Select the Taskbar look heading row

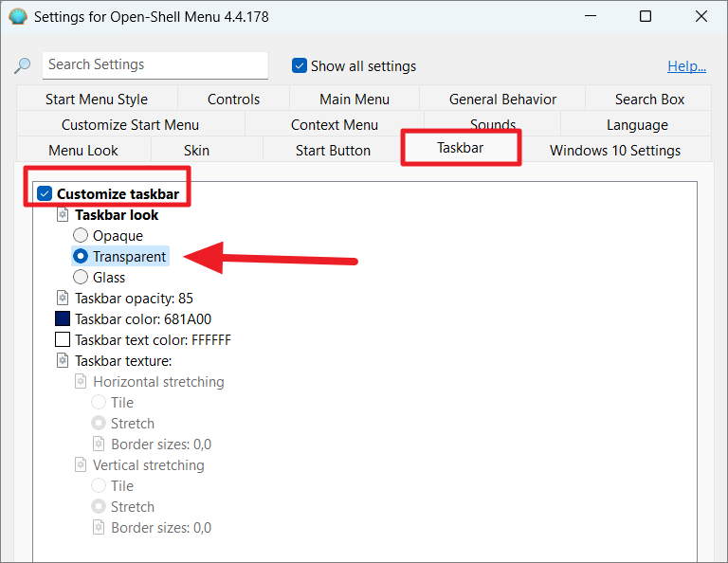(117, 215)
